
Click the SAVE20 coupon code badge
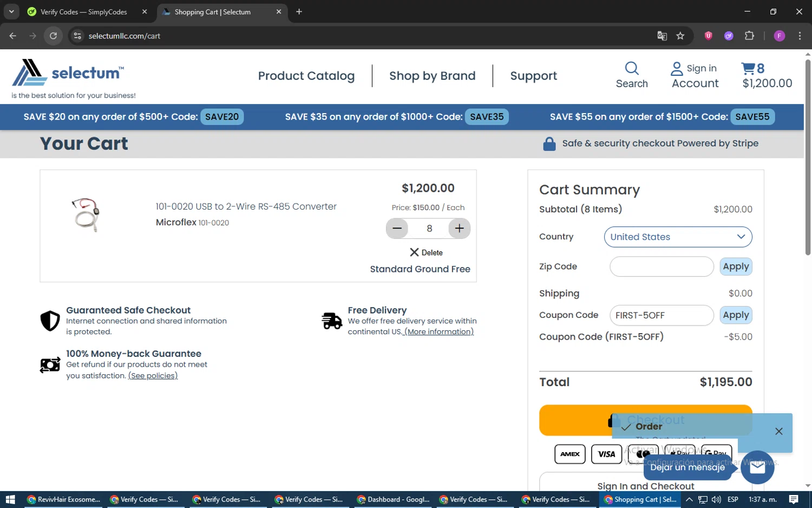pyautogui.click(x=222, y=117)
